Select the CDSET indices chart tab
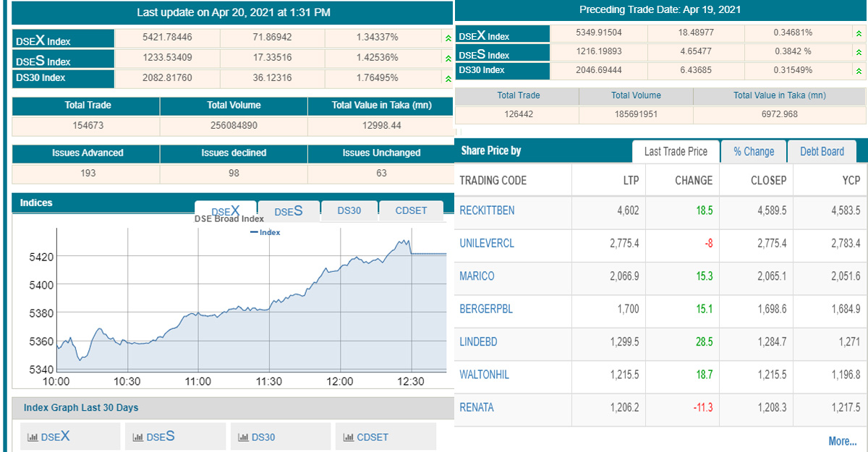The image size is (868, 452). click(411, 211)
